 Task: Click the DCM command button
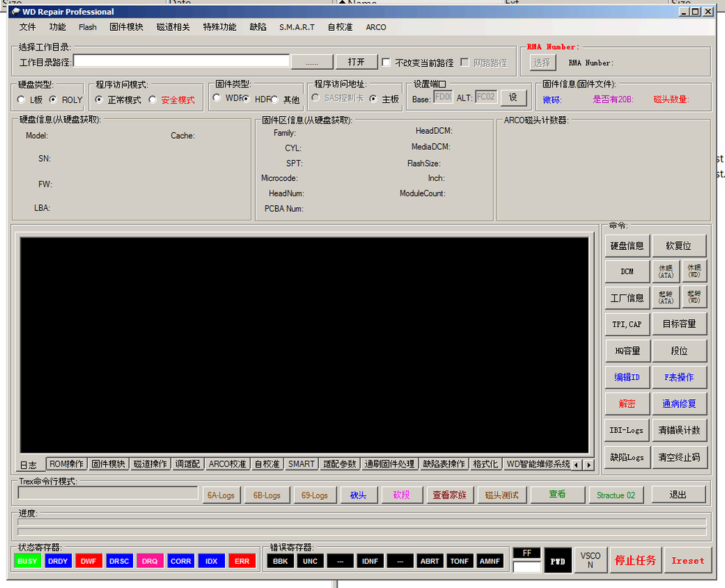(627, 271)
